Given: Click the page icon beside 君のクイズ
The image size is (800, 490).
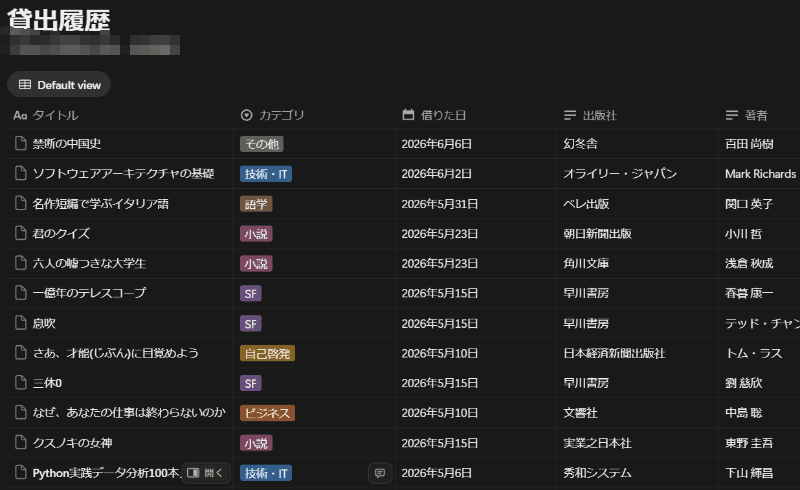Looking at the screenshot, I should (x=20, y=233).
